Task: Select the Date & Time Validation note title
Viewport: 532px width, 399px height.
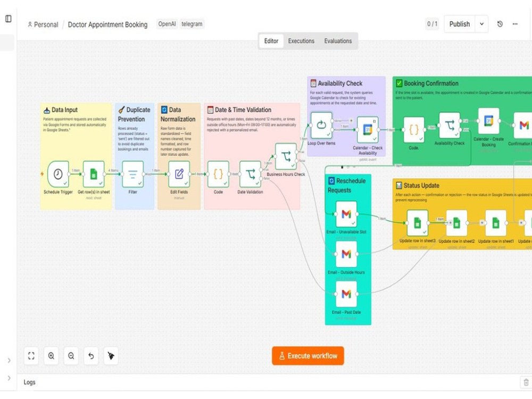Action: point(243,110)
